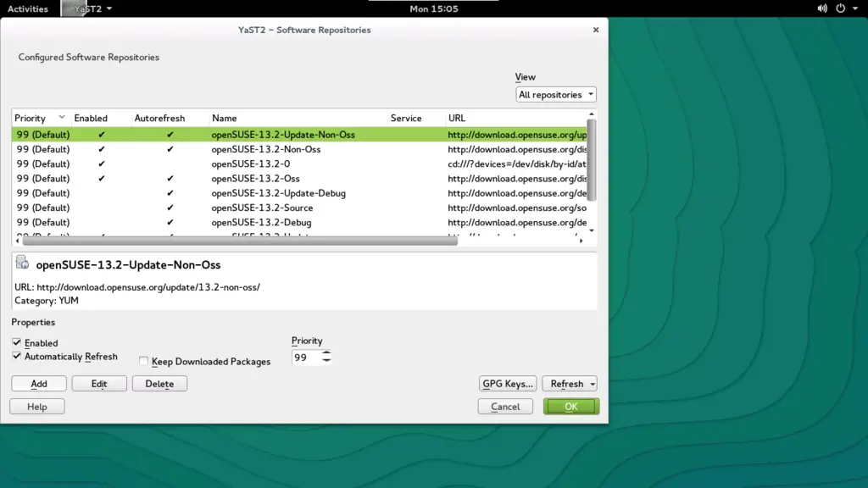Click the Priority number field showing 99
Viewport: 868px width, 488px height.
click(307, 358)
